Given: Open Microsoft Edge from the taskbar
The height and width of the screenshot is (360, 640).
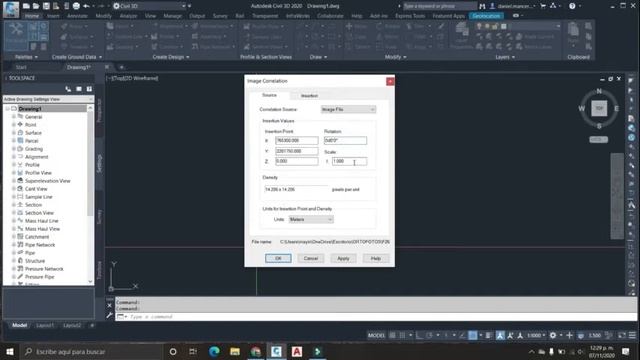Looking at the screenshot, I should (214, 351).
